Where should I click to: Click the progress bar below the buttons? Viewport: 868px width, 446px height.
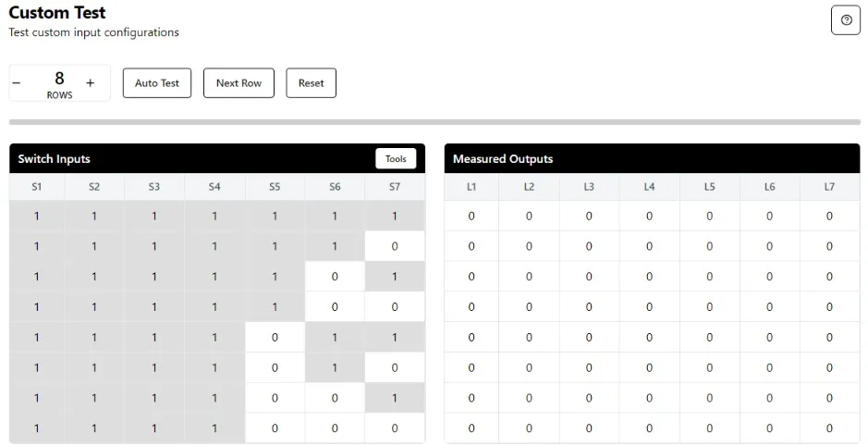434,122
